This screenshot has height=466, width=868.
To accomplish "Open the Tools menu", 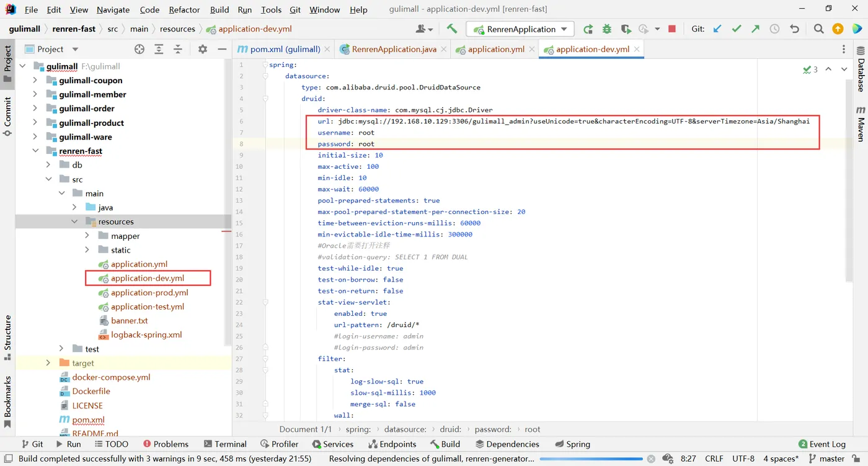I will coord(271,9).
